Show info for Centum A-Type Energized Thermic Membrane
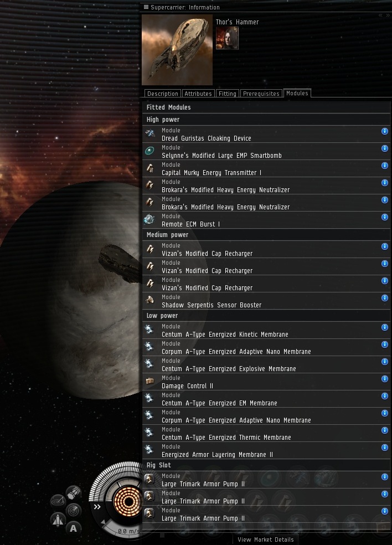This screenshot has height=545, width=392. tap(385, 430)
